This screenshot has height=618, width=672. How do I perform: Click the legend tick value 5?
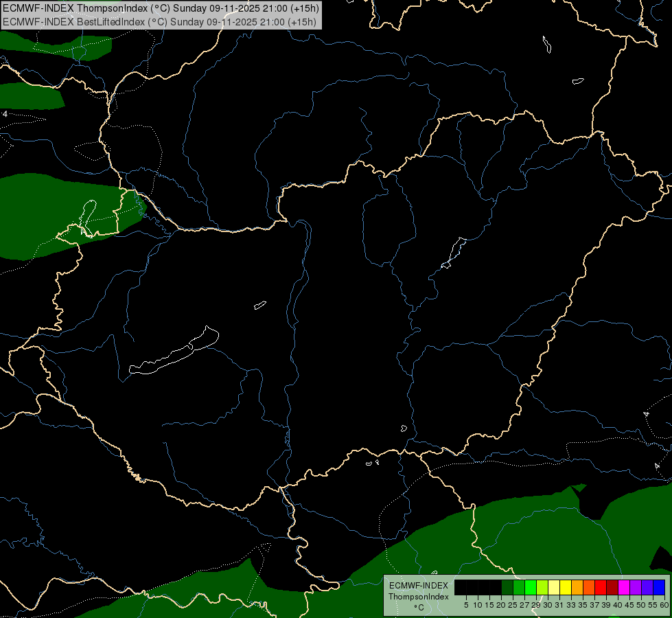coord(466,605)
